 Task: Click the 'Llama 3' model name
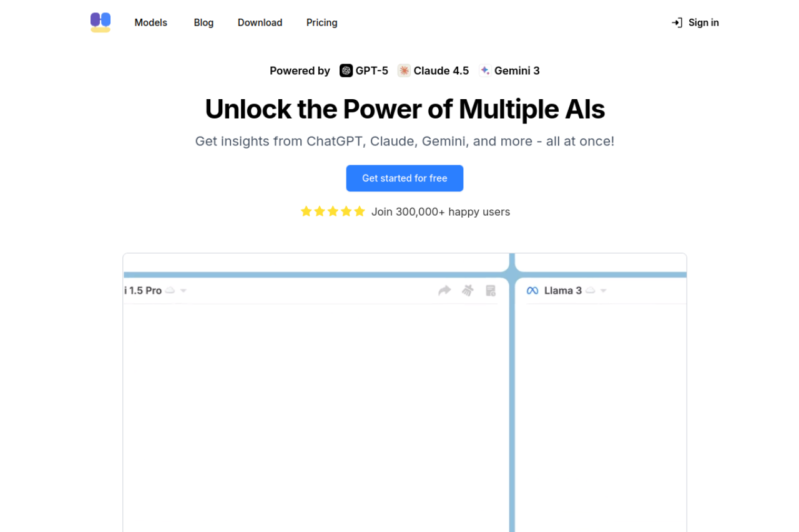pyautogui.click(x=563, y=291)
